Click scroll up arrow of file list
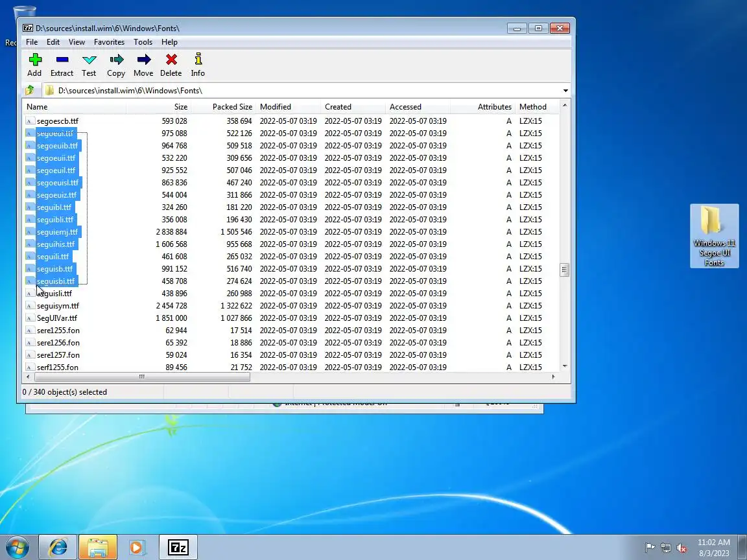Image resolution: width=747 pixels, height=560 pixels. tap(565, 105)
